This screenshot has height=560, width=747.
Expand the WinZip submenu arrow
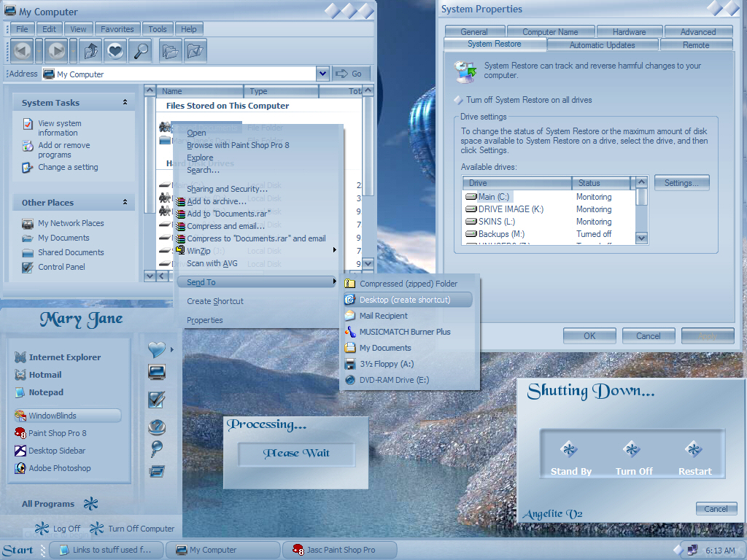point(334,250)
